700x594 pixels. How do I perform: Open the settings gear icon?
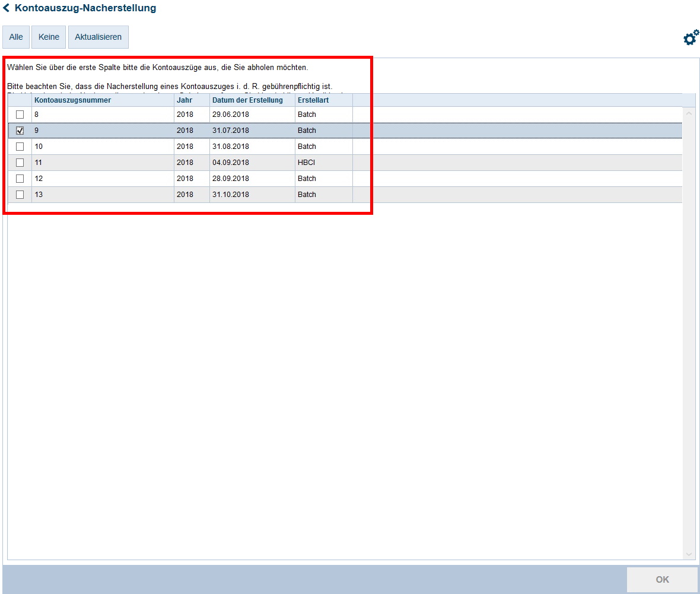pyautogui.click(x=691, y=38)
